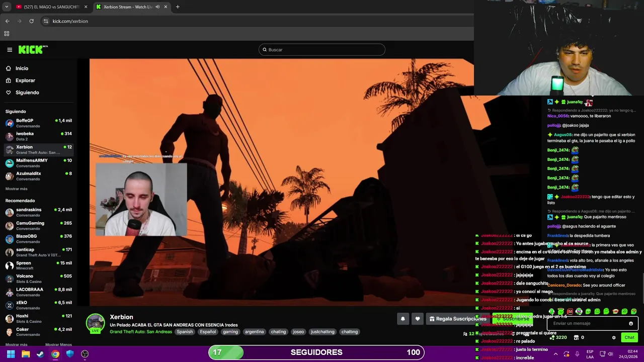Open BoffeGP channel in sidebar
This screenshot has height=362, width=644.
point(38,123)
